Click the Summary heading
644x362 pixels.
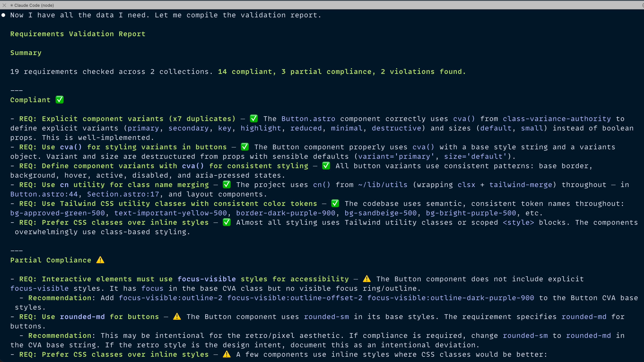(26, 53)
